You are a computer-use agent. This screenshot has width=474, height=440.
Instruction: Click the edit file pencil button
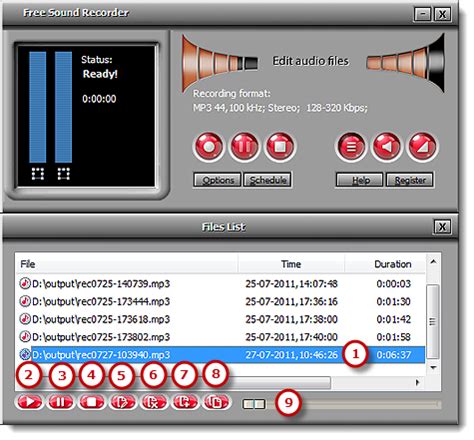[123, 402]
